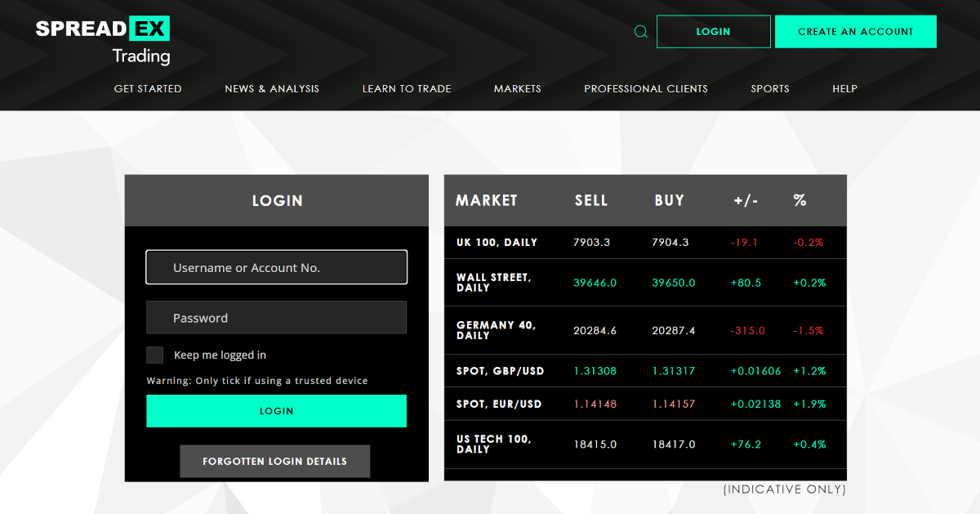Click Wall Street buy price 39650.0
The height and width of the screenshot is (514, 980).
click(674, 283)
